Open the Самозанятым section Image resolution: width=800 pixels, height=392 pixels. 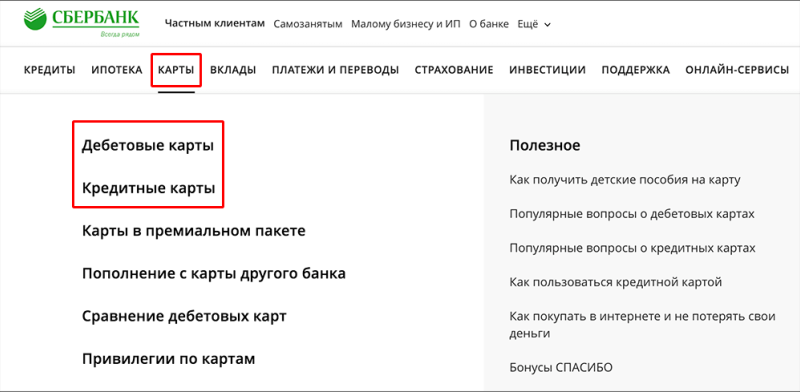[308, 24]
